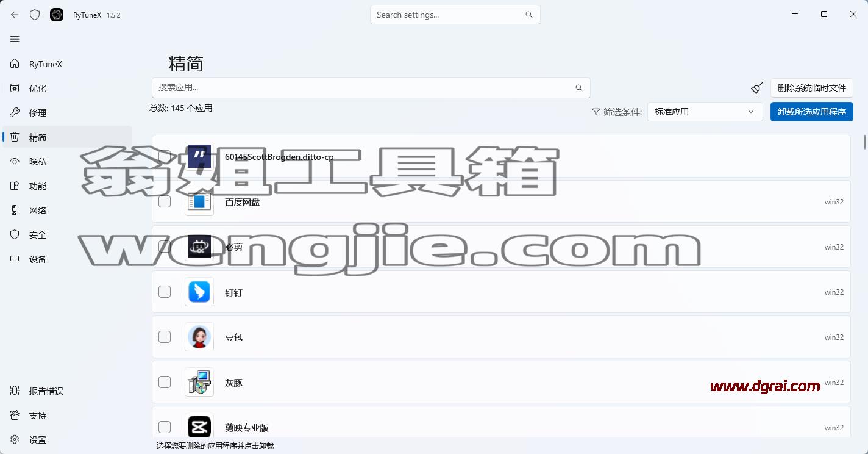Open the 网络 sidebar page
This screenshot has width=868, height=454.
(x=67, y=211)
